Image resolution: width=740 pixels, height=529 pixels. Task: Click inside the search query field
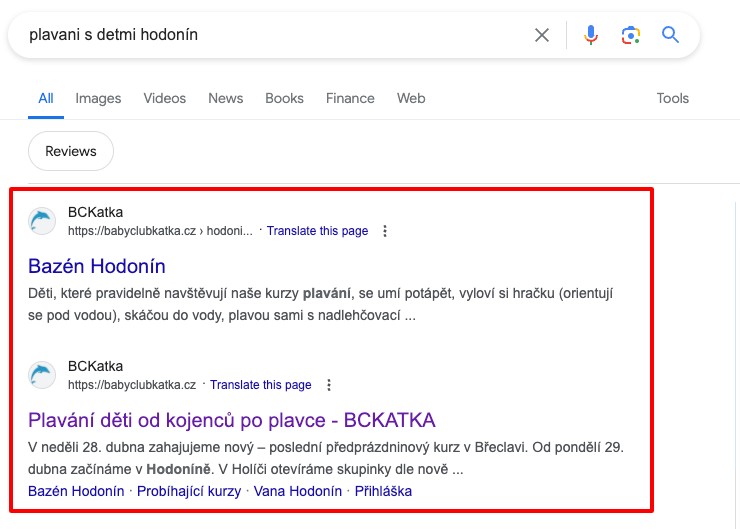click(270, 35)
